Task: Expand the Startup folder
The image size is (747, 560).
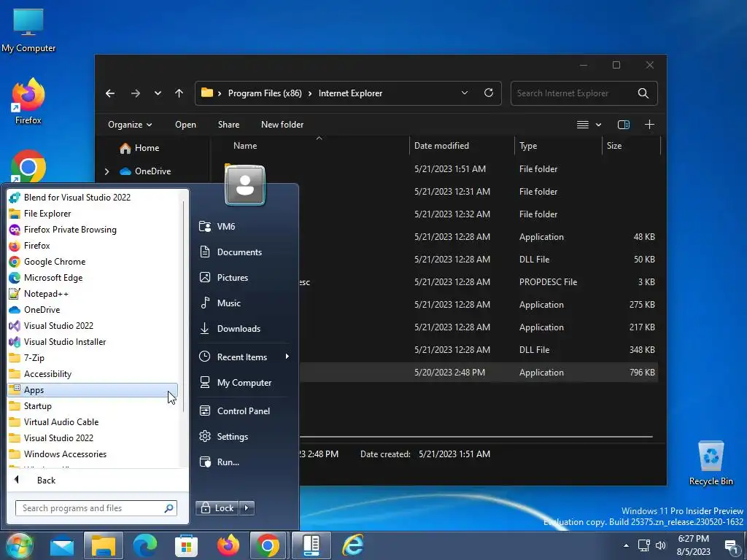Action: [38, 405]
